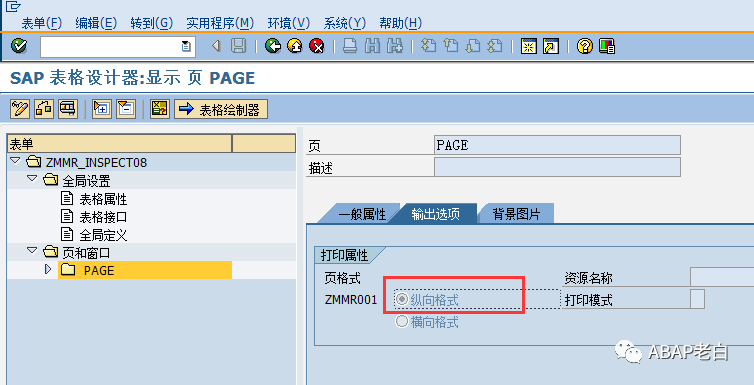Switch to the 背景图片 tab
This screenshot has width=754, height=385.
[x=516, y=214]
